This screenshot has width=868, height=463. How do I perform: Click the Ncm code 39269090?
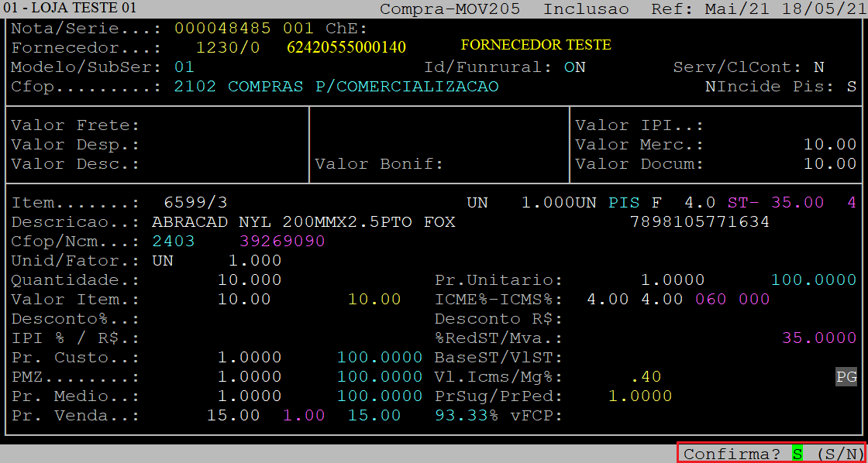282,242
